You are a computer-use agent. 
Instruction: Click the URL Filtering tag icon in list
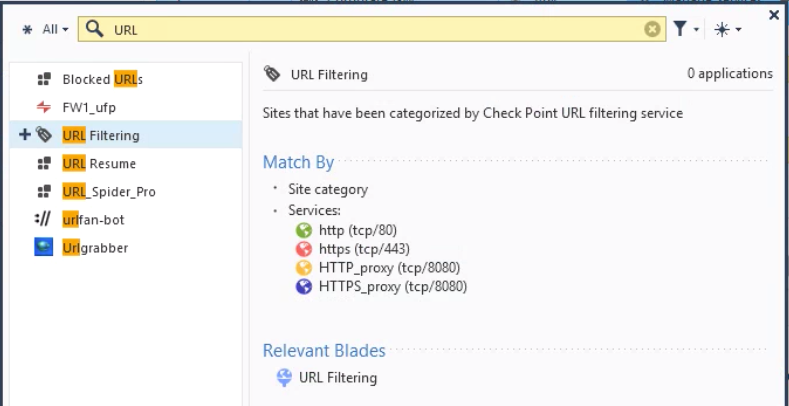[x=44, y=135]
